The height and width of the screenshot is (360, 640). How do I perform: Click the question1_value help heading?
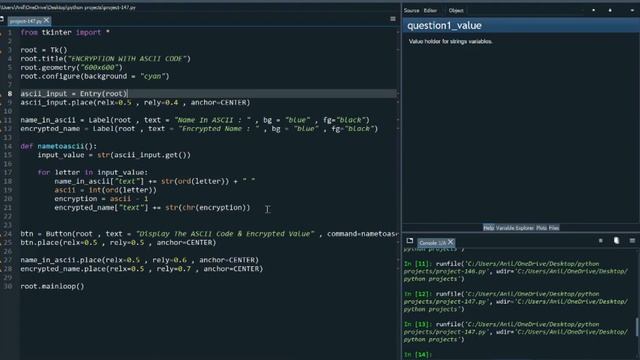444,26
